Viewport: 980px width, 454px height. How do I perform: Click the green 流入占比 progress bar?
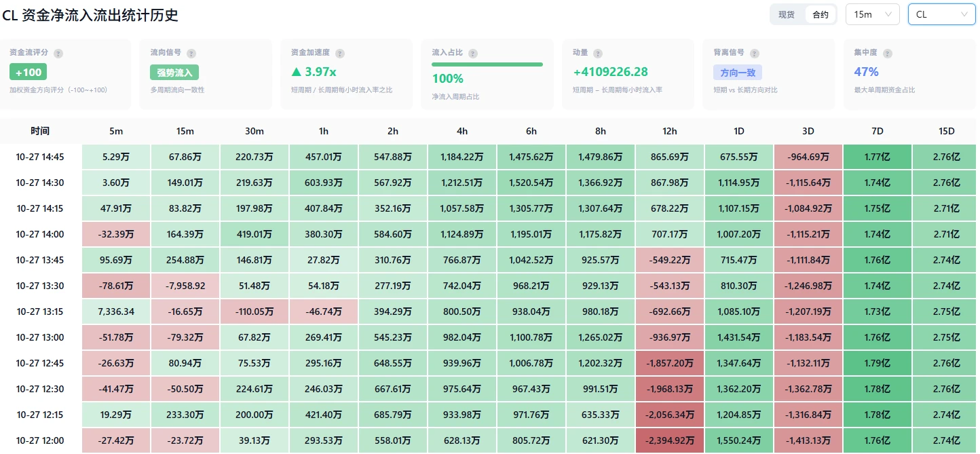[487, 64]
